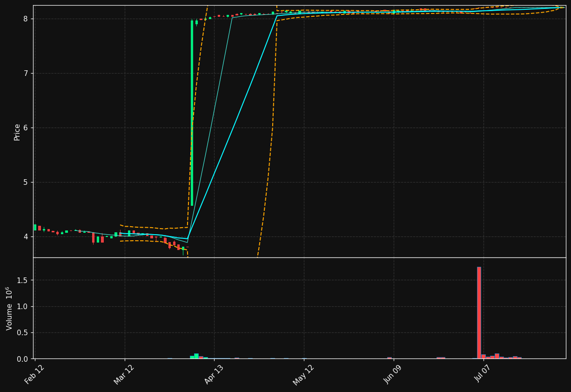
Task: Click the Volume axis title
Action: click(x=9, y=308)
